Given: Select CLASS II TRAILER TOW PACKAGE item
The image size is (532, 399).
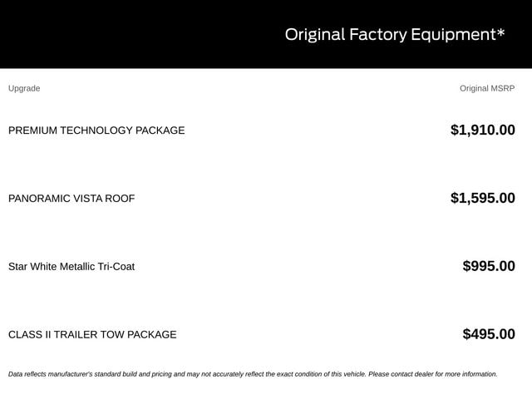Looking at the screenshot, I should coord(92,335).
